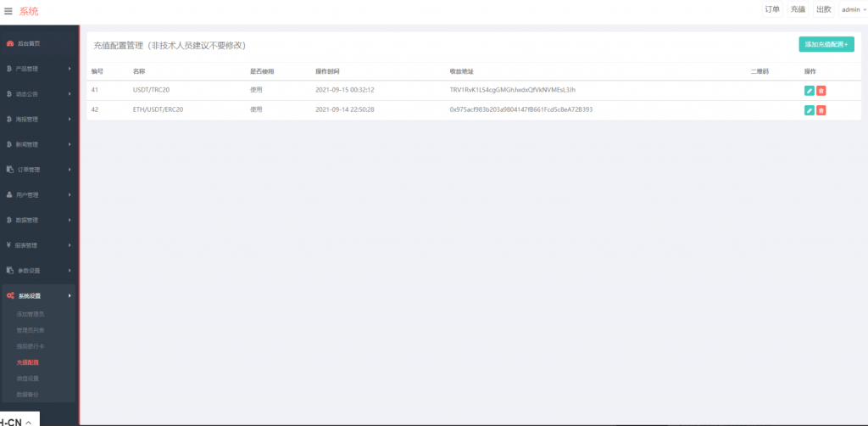Expand the 参数设置 sidebar menu
Image resolution: width=868 pixels, height=426 pixels.
(38, 271)
